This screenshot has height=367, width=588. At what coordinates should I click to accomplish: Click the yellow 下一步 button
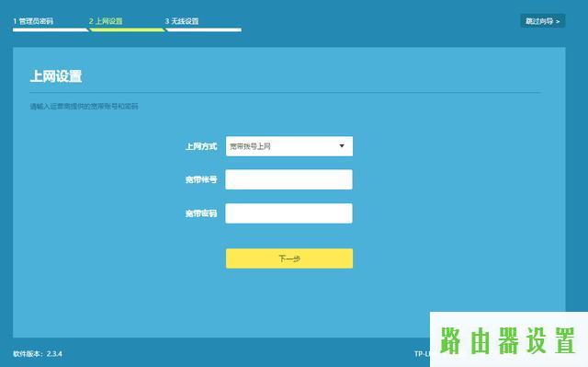coord(289,258)
